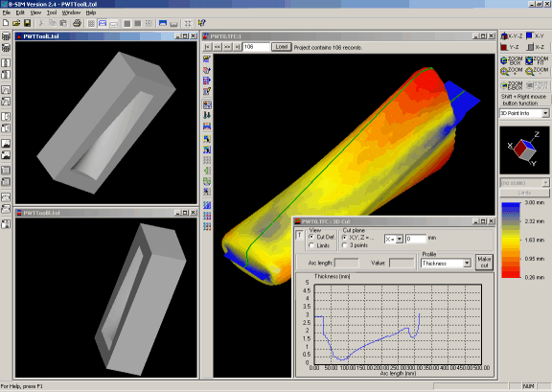Switch to the X-Y-Z 3D view icon
The image size is (552, 392).
coord(512,35)
